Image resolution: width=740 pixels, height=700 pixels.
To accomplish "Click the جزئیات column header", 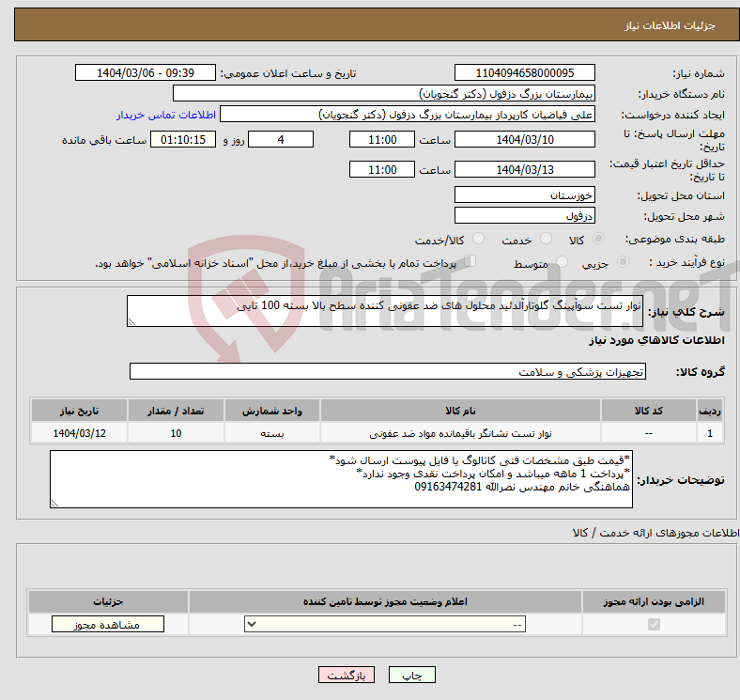I will click(x=108, y=601).
